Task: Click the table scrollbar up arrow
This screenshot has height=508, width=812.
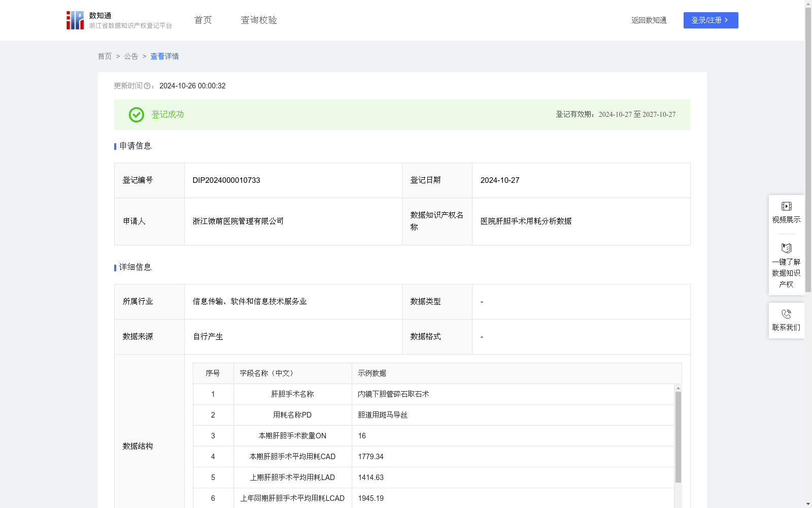Action: pos(678,388)
